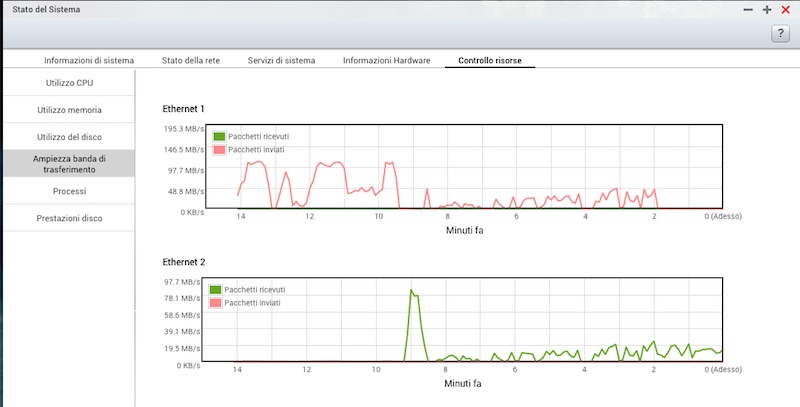The image size is (800, 407).
Task: Close the Stato del Sistema window
Action: coord(785,9)
